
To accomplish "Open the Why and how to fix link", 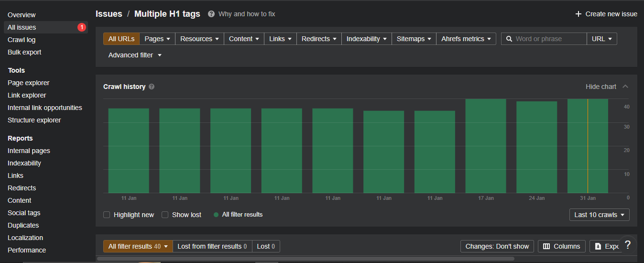I will pos(247,14).
